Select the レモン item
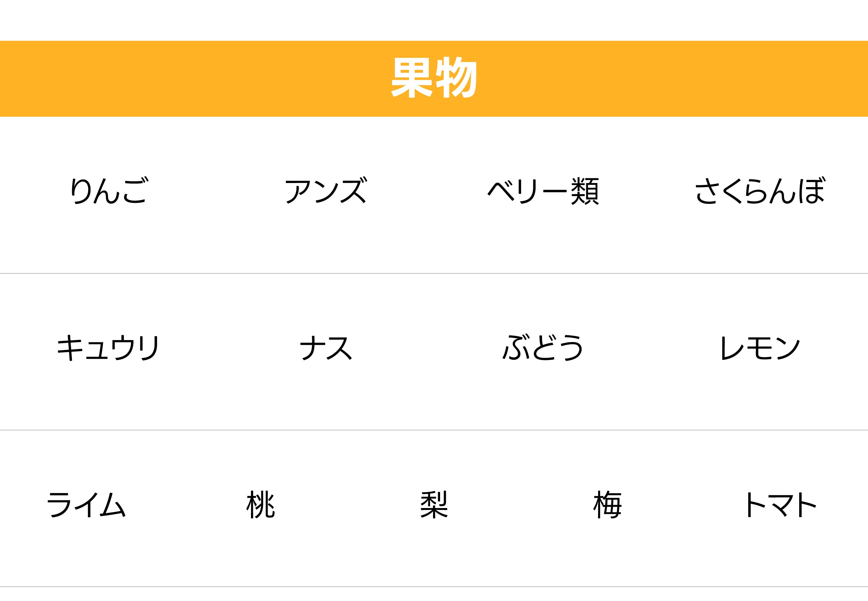This screenshot has height=601, width=868. pos(760,347)
